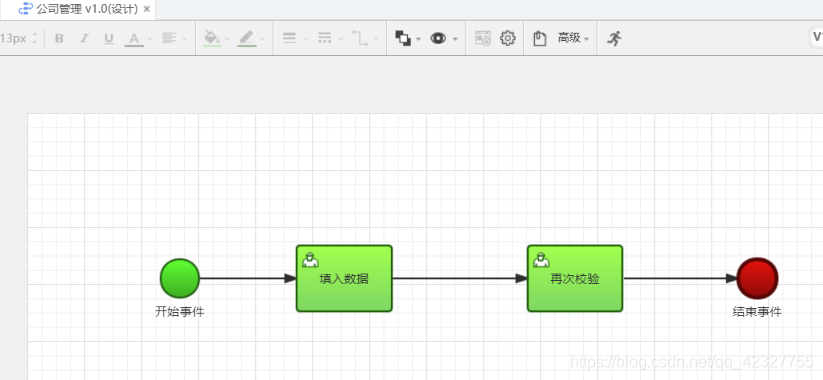Click the 结束事件 label
Viewport: 823px width, 380px height.
[x=757, y=312]
